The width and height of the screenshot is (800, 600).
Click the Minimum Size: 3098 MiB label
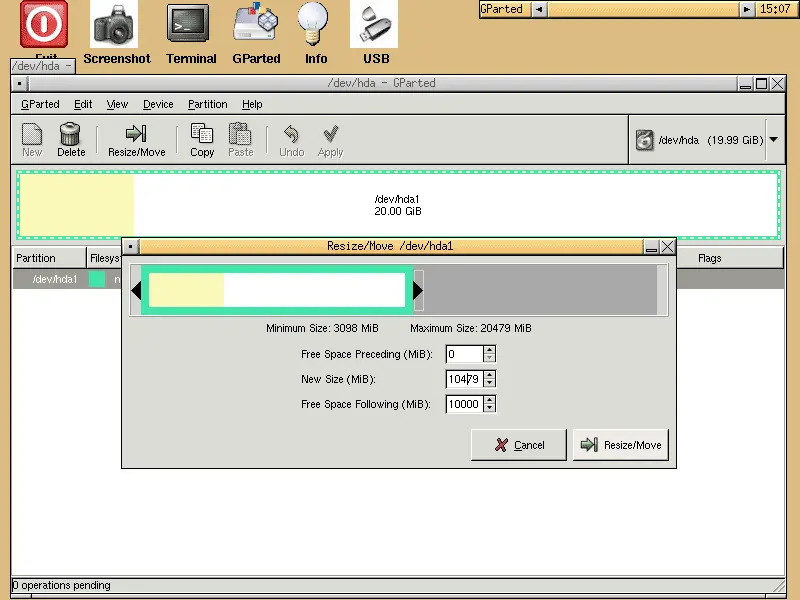coord(322,328)
